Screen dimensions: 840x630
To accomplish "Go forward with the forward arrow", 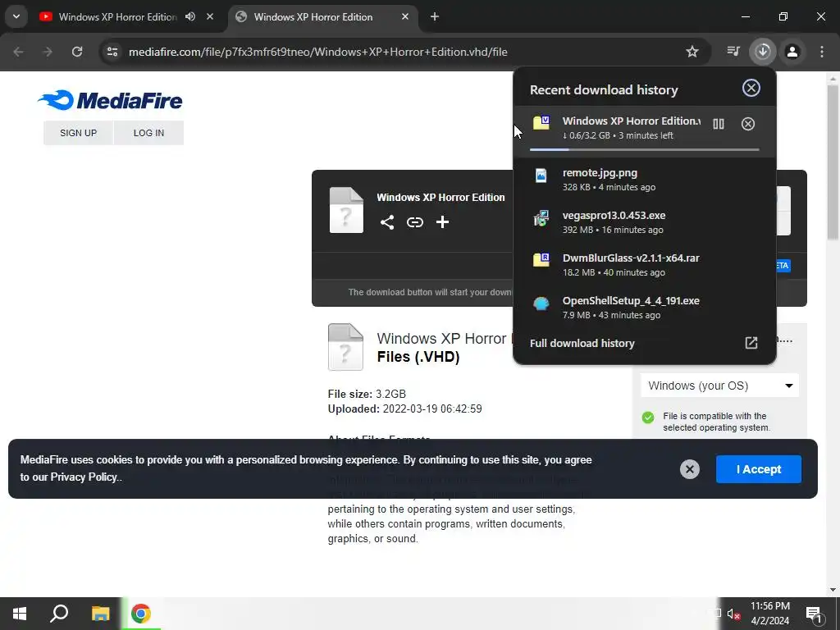I will point(48,52).
